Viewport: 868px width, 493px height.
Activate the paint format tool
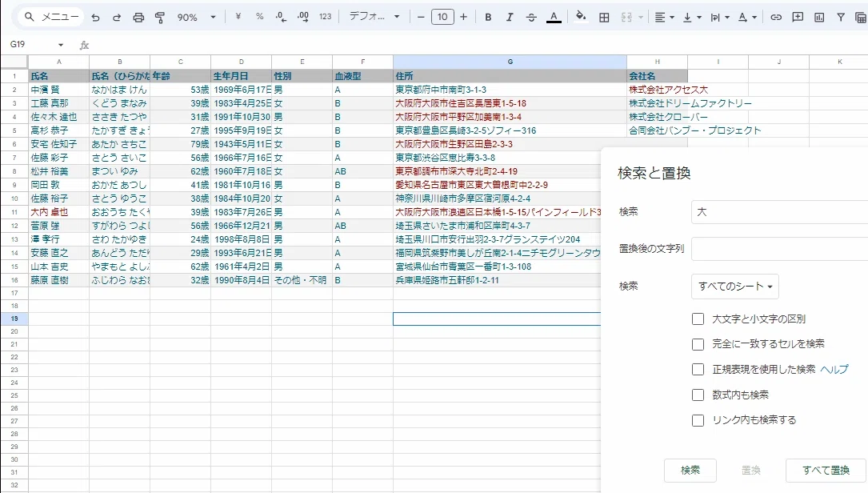160,17
